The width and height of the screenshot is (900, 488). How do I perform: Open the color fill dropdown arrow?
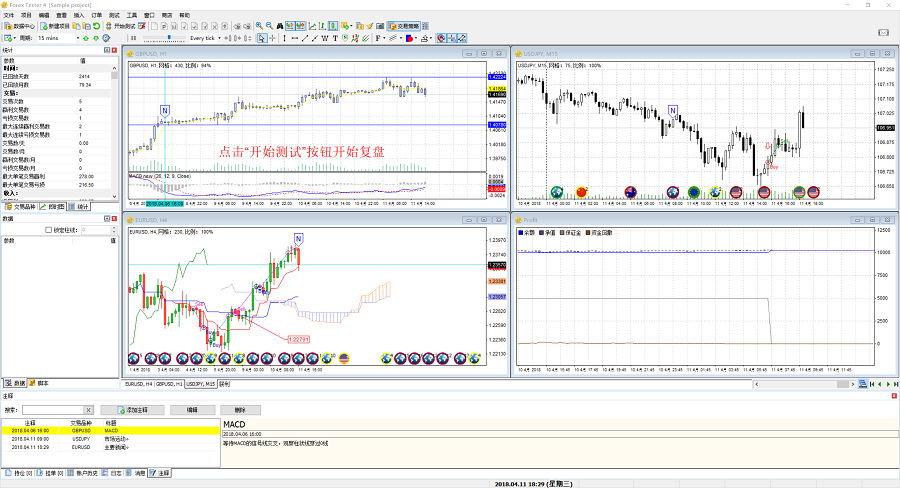click(x=416, y=38)
